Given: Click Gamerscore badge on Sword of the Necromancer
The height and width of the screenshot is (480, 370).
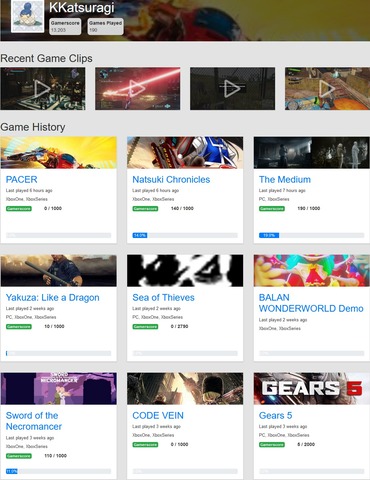Looking at the screenshot, I should pyautogui.click(x=19, y=456).
